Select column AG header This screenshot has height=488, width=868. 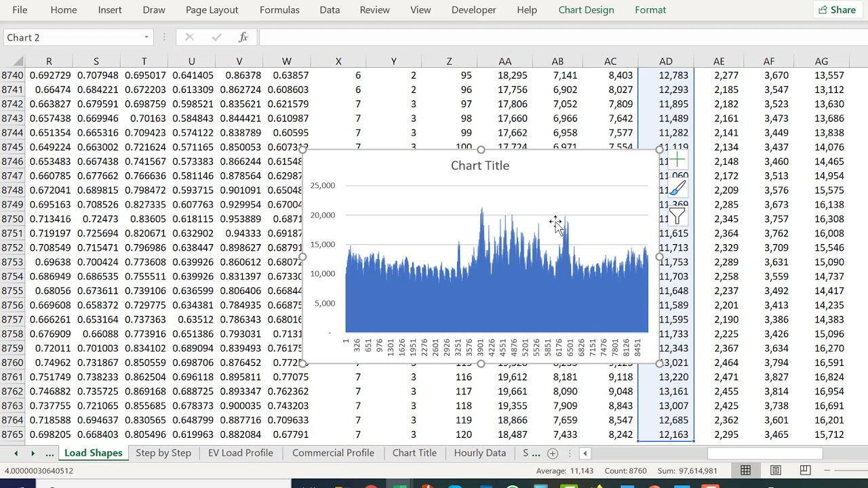(x=821, y=61)
